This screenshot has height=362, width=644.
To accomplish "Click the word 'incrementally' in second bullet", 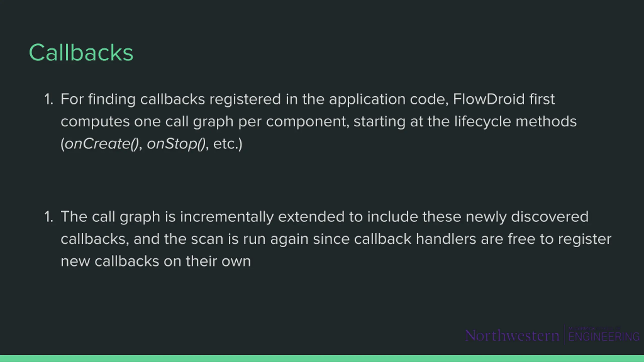I will pyautogui.click(x=227, y=217).
